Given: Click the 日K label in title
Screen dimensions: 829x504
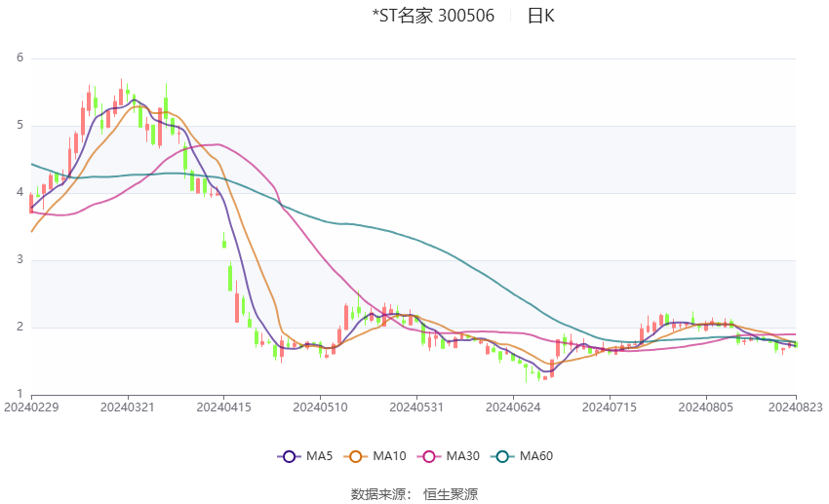Looking at the screenshot, I should click(x=541, y=16).
